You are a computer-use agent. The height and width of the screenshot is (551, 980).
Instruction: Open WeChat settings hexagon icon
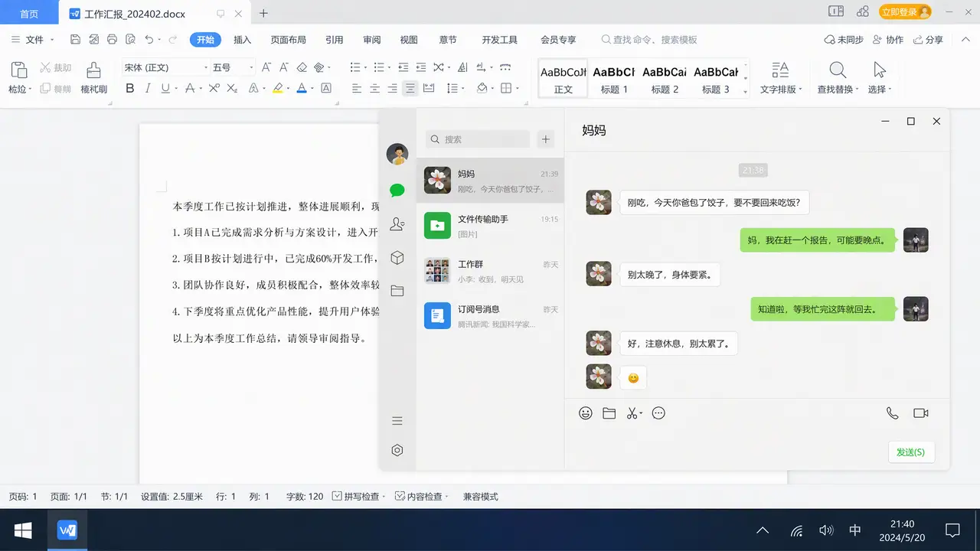pyautogui.click(x=397, y=451)
